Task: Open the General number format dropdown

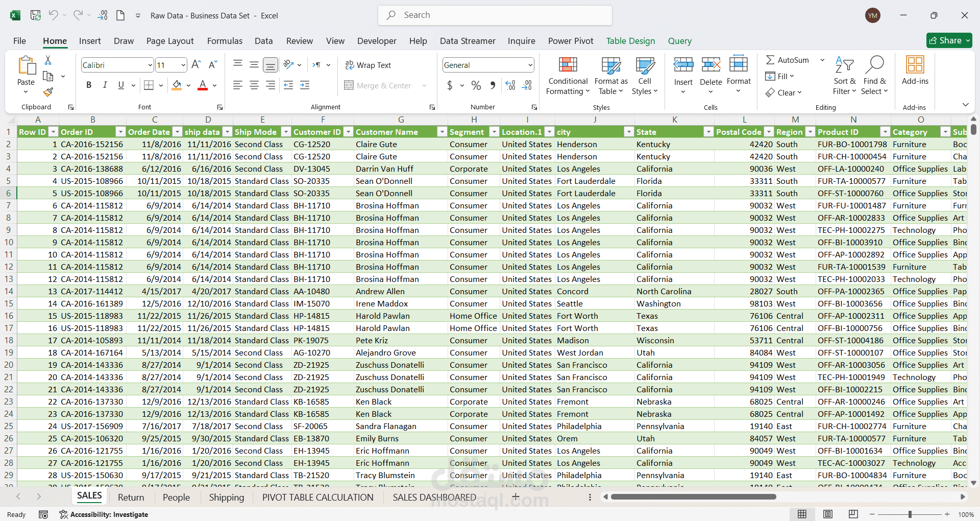Action: click(x=530, y=65)
